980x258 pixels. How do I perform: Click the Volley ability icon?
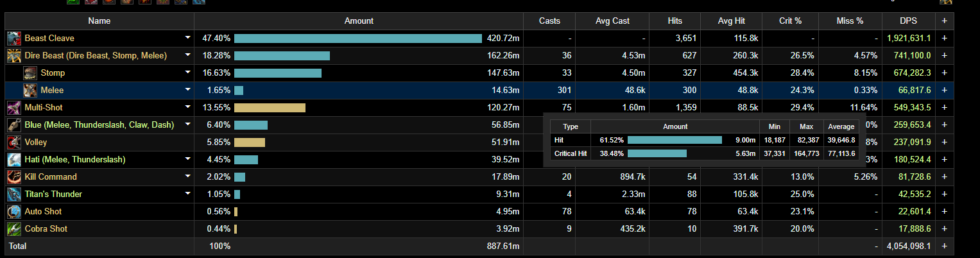click(13, 142)
